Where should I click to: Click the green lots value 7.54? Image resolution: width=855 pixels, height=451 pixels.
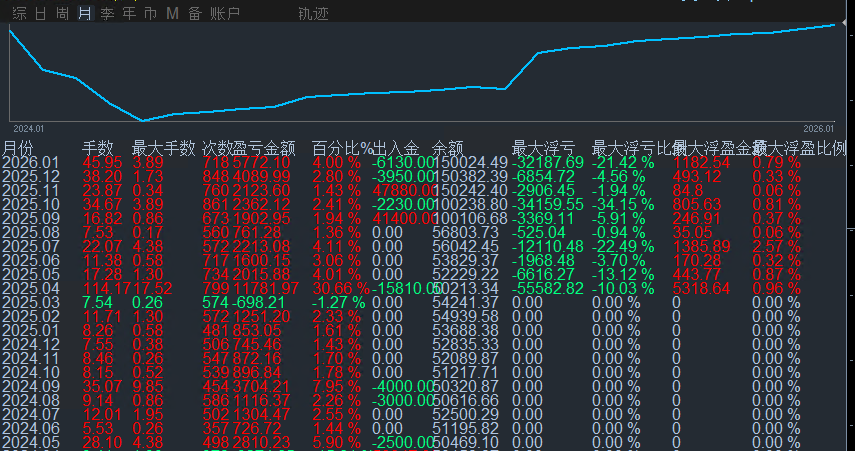click(x=98, y=303)
